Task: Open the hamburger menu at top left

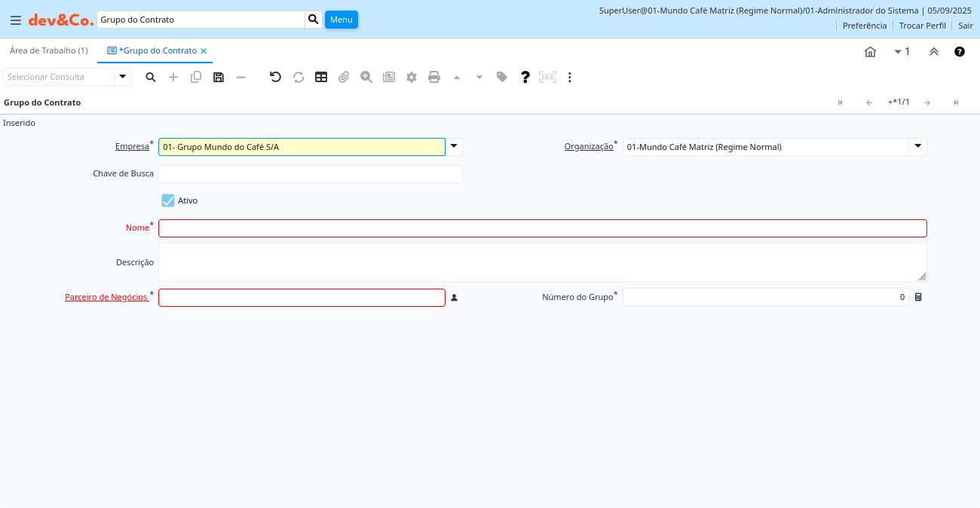Action: point(15,20)
